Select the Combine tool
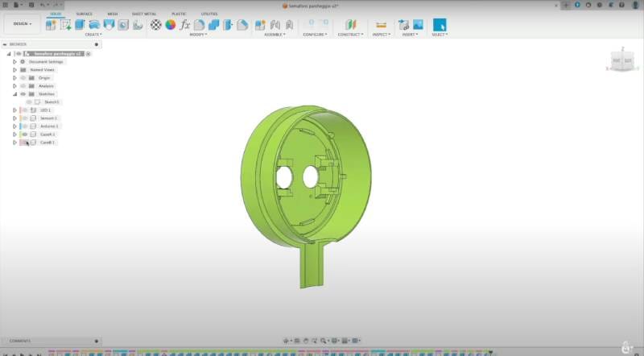The width and height of the screenshot is (644, 356). tap(213, 25)
